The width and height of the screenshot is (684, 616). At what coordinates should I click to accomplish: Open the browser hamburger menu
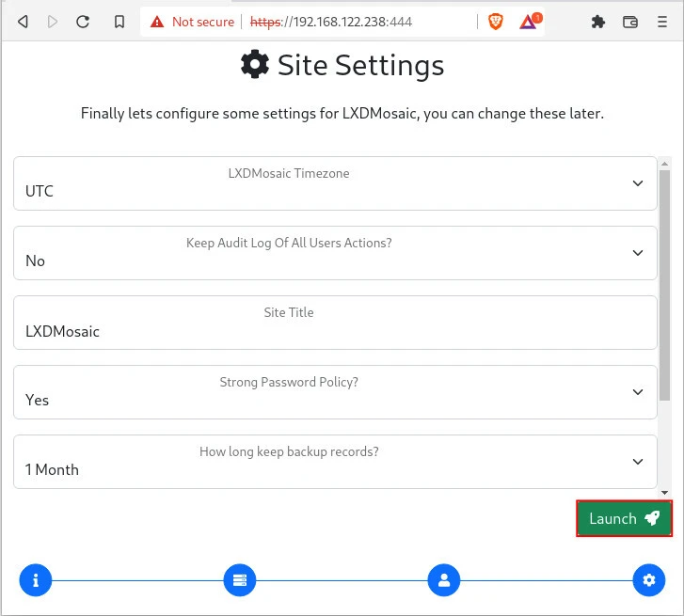[x=662, y=22]
